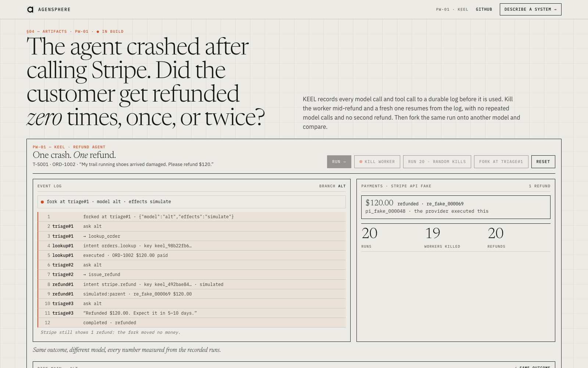This screenshot has width=588, height=368.
Task: Select log row 7 '→ issue_refund'
Action: click(191, 275)
